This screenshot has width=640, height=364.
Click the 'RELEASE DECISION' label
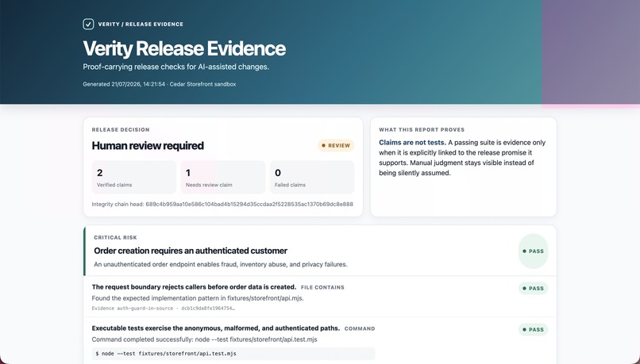pyautogui.click(x=121, y=129)
